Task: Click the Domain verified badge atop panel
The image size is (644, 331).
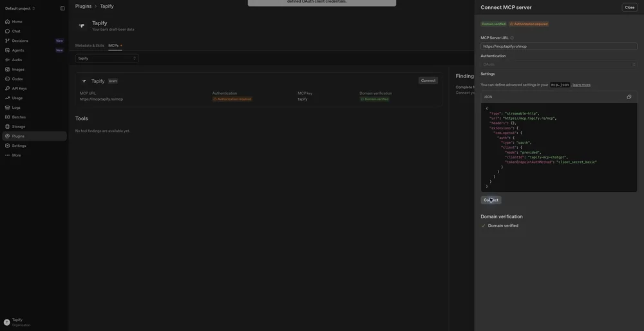Action: click(x=494, y=24)
